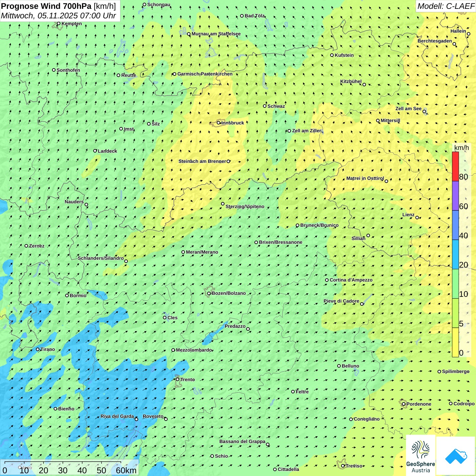This screenshot has height=476, width=476.
Task: Select the Zell am See label
Action: pyautogui.click(x=409, y=109)
